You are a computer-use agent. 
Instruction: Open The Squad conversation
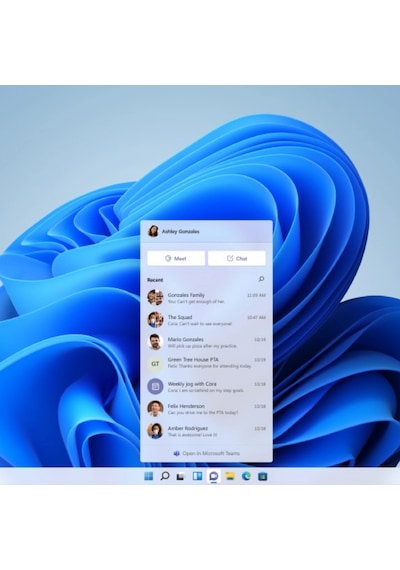pyautogui.click(x=206, y=320)
